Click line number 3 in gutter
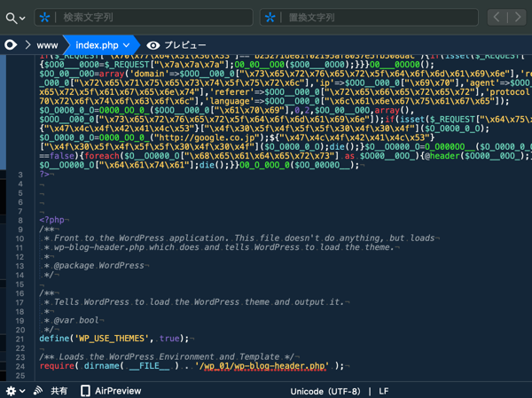Screen dimensions: 532x398 click(20, 175)
